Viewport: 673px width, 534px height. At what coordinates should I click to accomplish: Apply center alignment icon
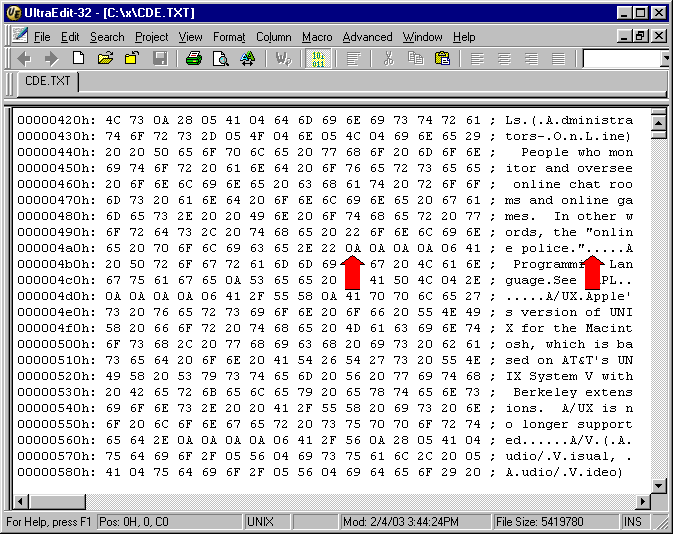[504, 58]
